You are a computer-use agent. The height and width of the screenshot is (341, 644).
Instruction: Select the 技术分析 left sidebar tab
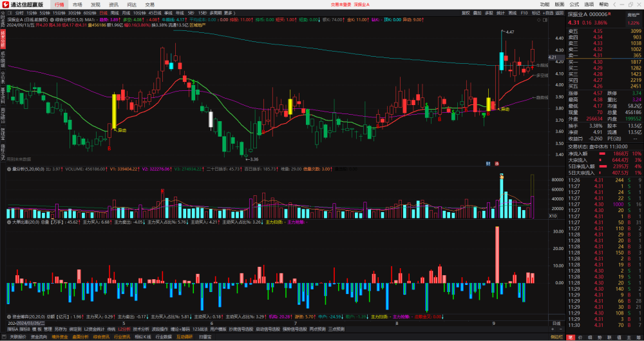(3, 39)
